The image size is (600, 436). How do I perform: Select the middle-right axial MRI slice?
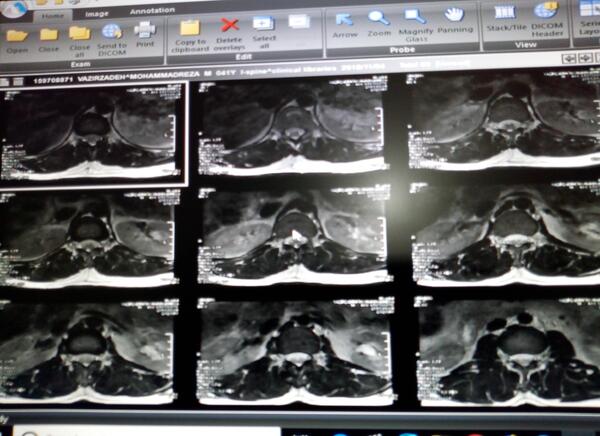click(x=506, y=234)
